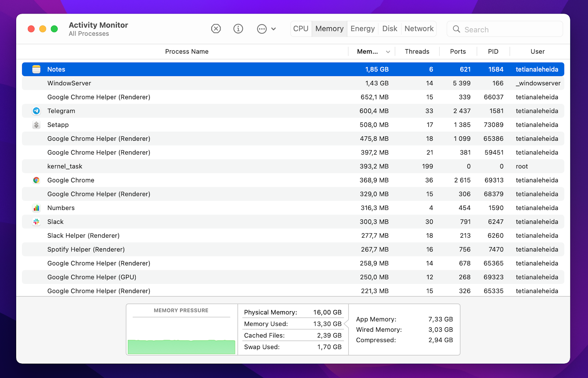Select the WindowServer process row
This screenshot has height=378, width=588.
point(293,83)
